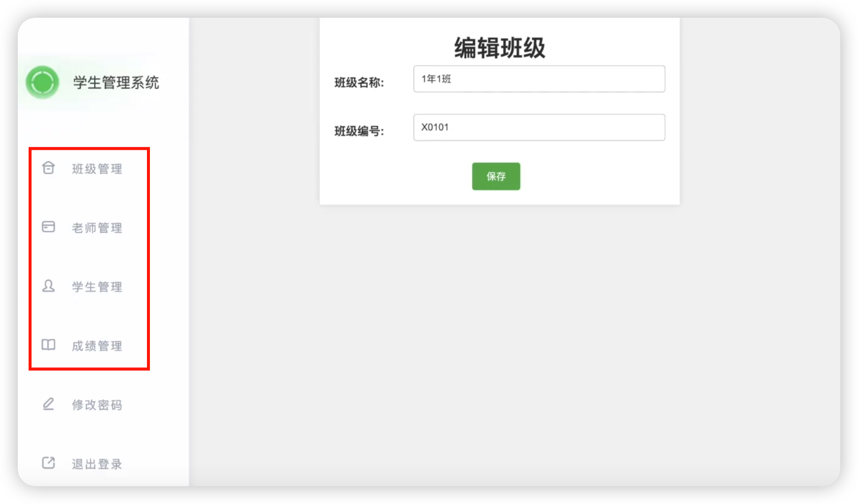Click the 班级编号 field label

359,131
